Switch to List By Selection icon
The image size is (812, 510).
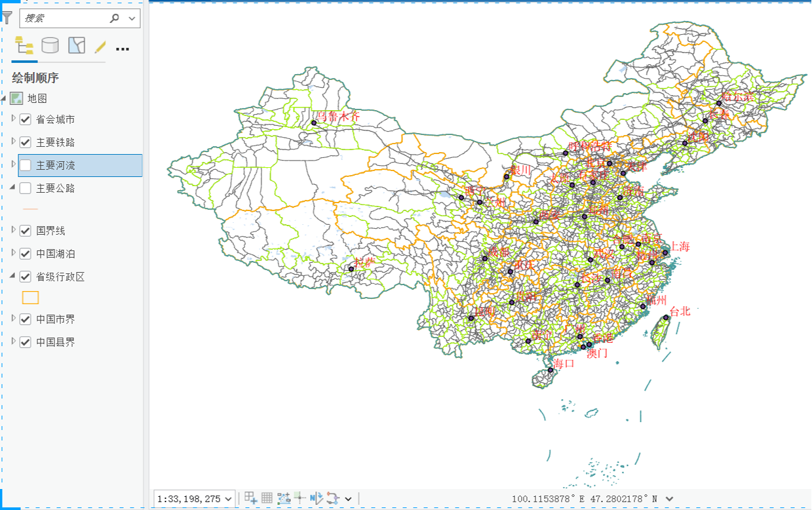(x=77, y=45)
